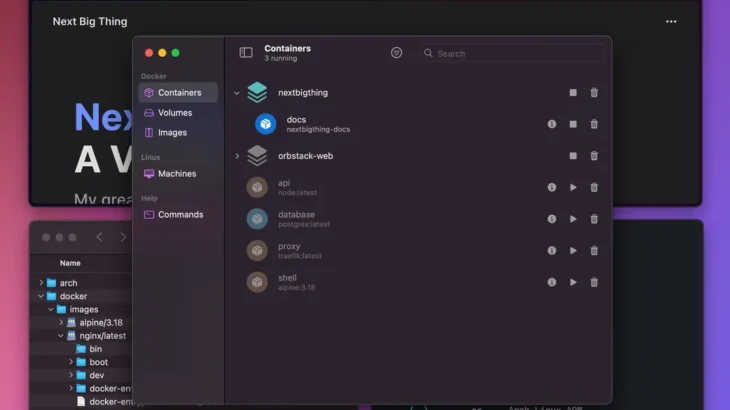Go back in the Finder window
This screenshot has height=410, width=730.
[99, 237]
